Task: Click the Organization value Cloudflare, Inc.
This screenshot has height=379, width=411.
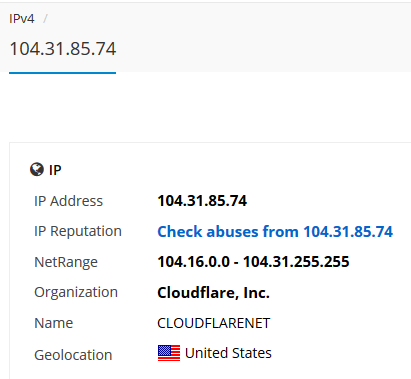Action: [x=213, y=293]
